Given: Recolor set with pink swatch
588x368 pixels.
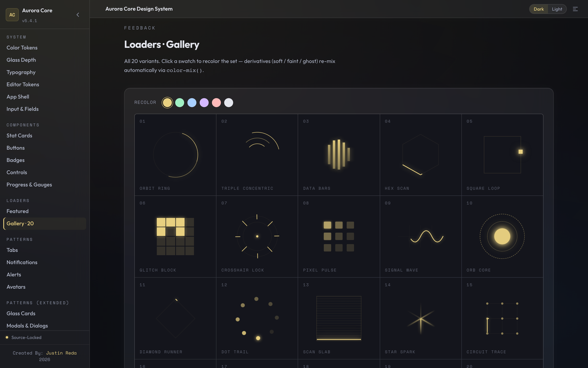Looking at the screenshot, I should (216, 103).
